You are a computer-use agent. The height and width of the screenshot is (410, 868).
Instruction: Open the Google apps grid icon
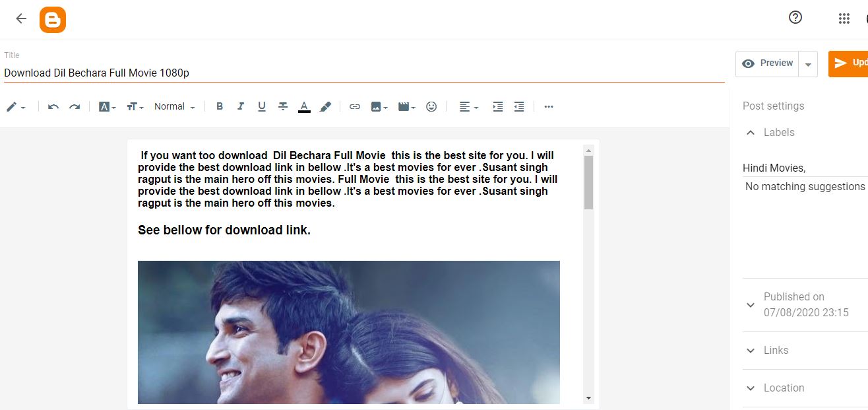click(x=844, y=18)
